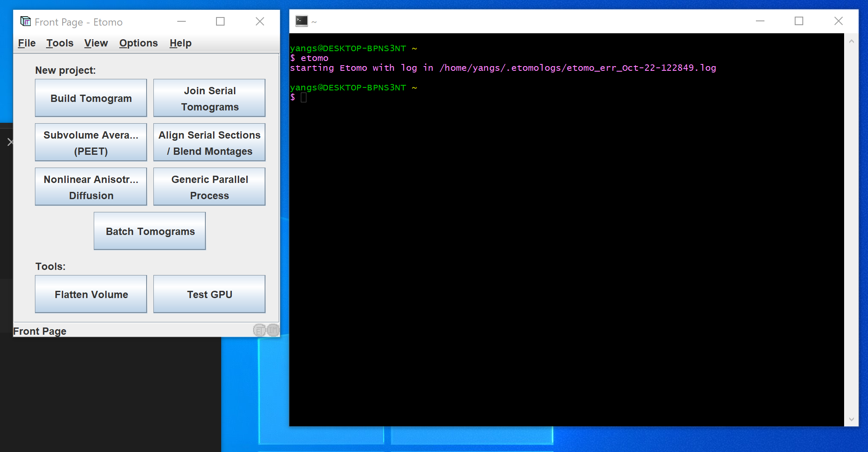Click the greyed IM icon in status bar

pos(273,330)
